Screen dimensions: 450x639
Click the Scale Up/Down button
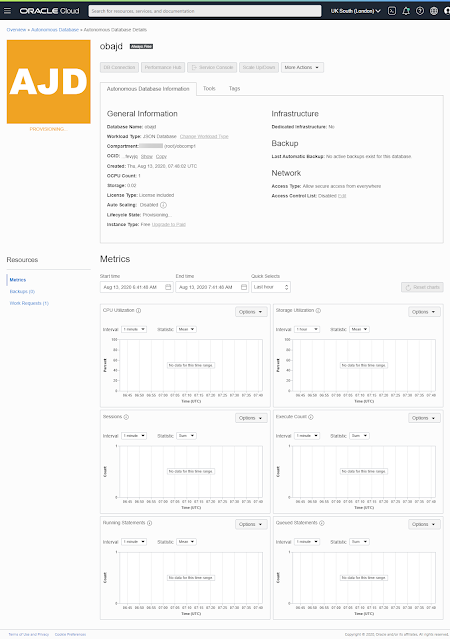coord(259,67)
